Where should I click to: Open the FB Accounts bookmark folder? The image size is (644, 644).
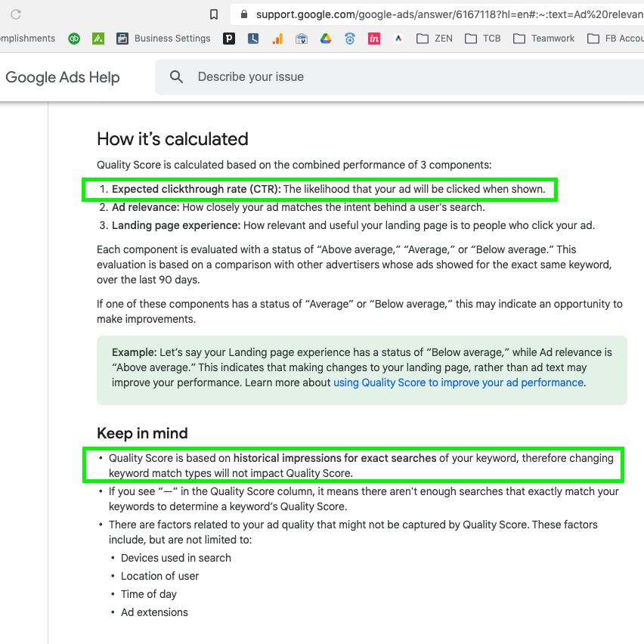click(x=615, y=39)
